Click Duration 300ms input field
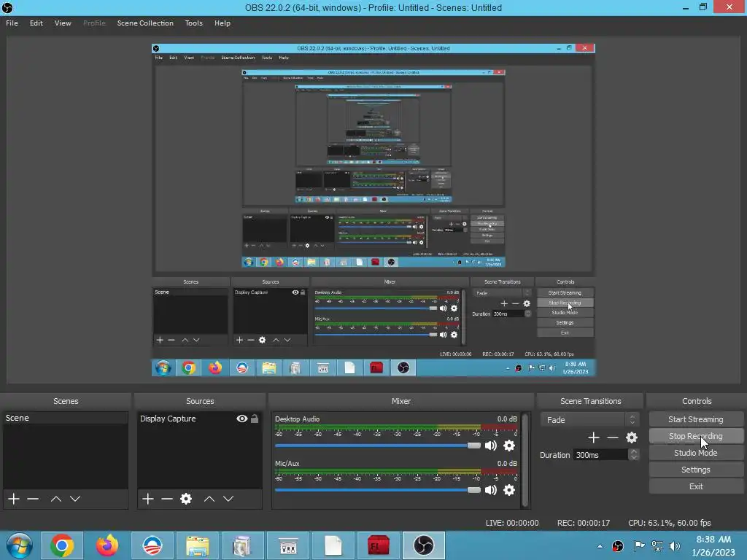The width and height of the screenshot is (747, 560). [601, 455]
